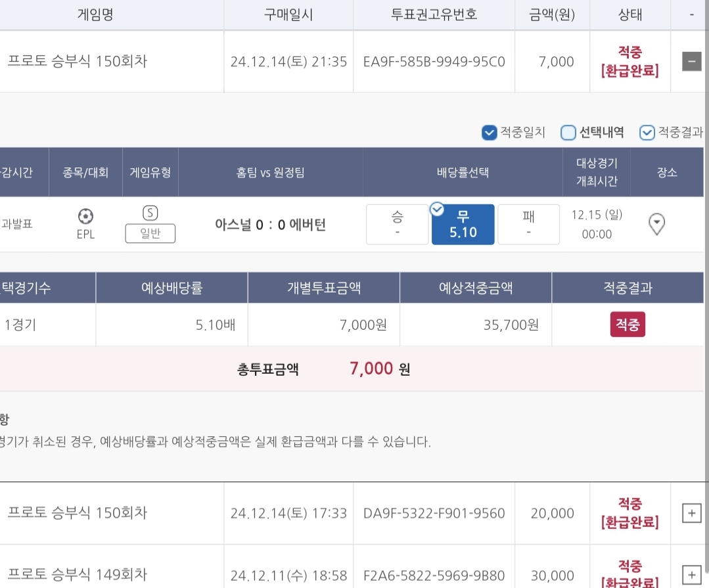Toggle the 적중결과 checkbox
The width and height of the screenshot is (709, 588).
click(x=647, y=133)
